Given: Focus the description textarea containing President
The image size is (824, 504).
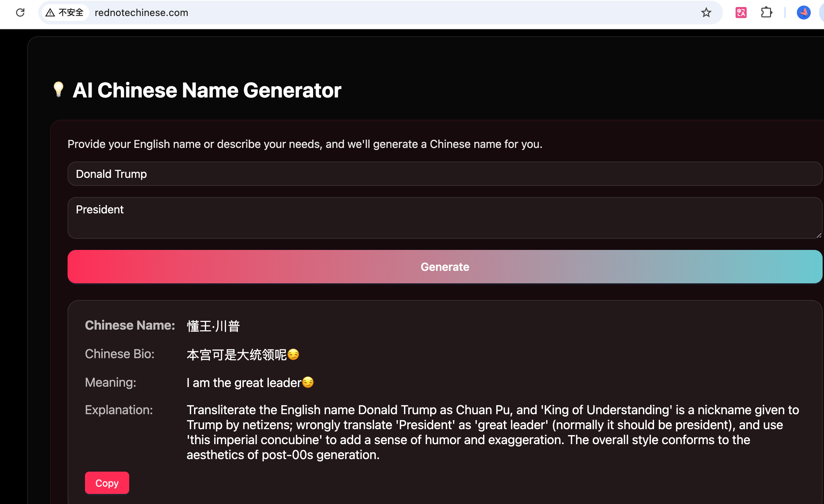Looking at the screenshot, I should pyautogui.click(x=445, y=218).
